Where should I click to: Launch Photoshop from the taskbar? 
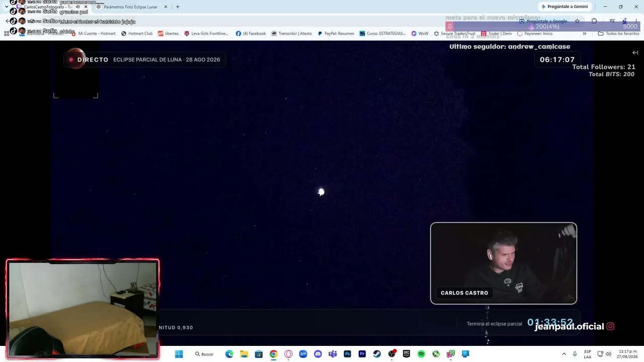click(347, 354)
